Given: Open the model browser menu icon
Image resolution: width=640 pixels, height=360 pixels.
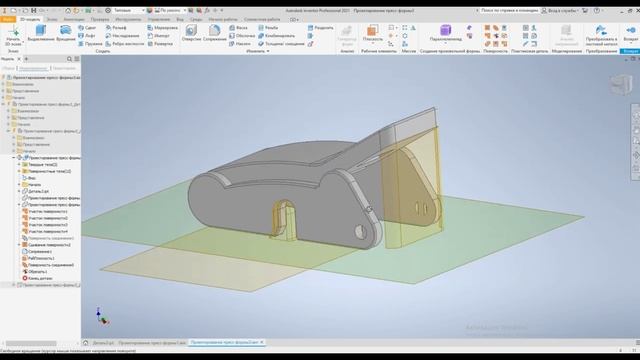Looking at the screenshot, I should [x=77, y=59].
